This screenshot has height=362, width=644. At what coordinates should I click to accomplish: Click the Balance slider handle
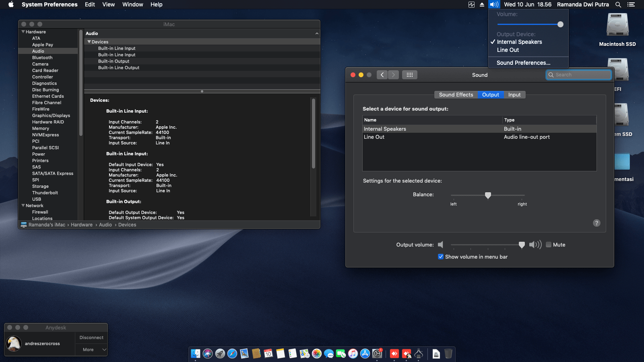coord(488,195)
